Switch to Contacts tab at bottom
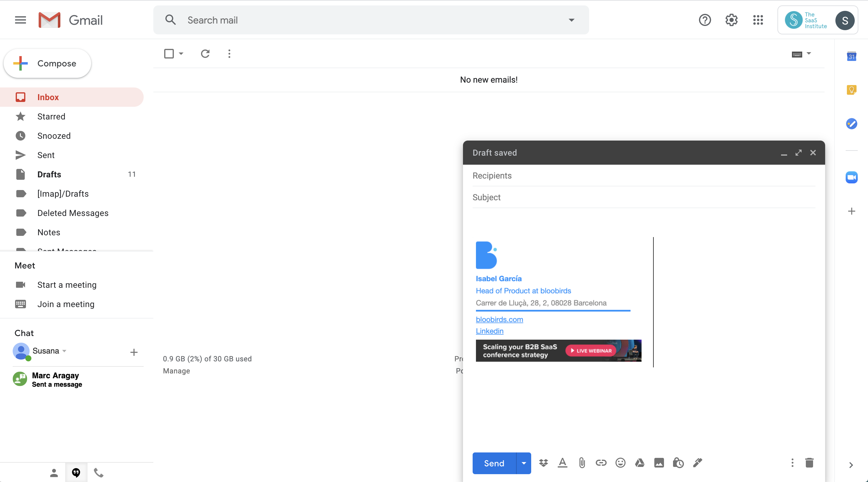 (54, 473)
